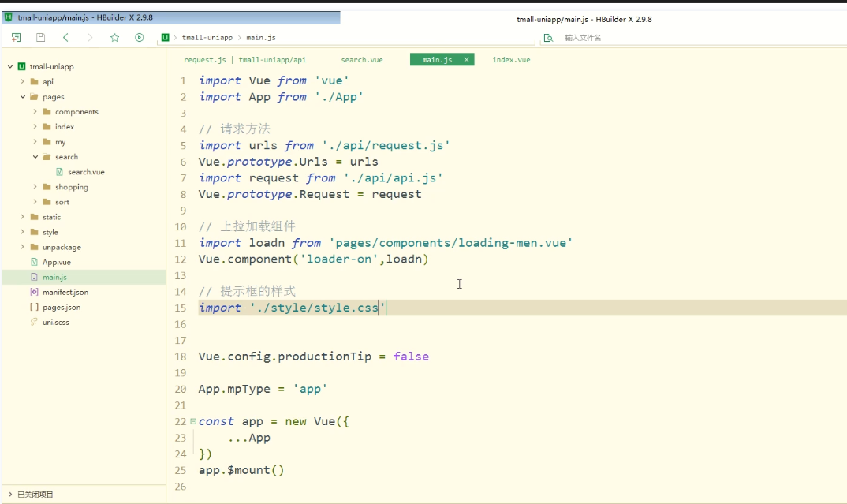Click the style folder label in the tree

click(x=50, y=233)
